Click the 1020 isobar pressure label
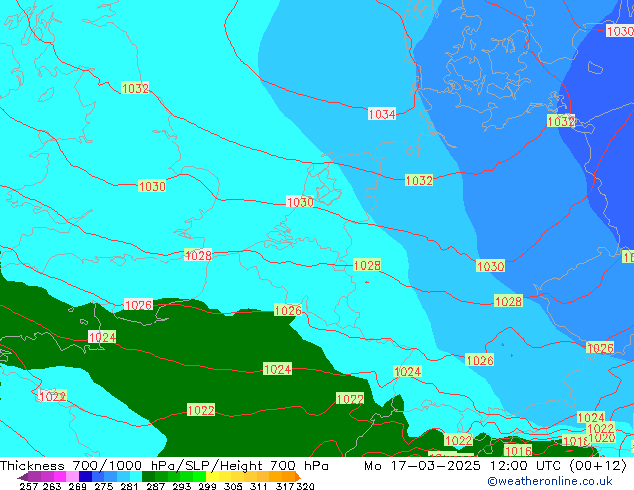Screen dimensions: 634x490 602,437
